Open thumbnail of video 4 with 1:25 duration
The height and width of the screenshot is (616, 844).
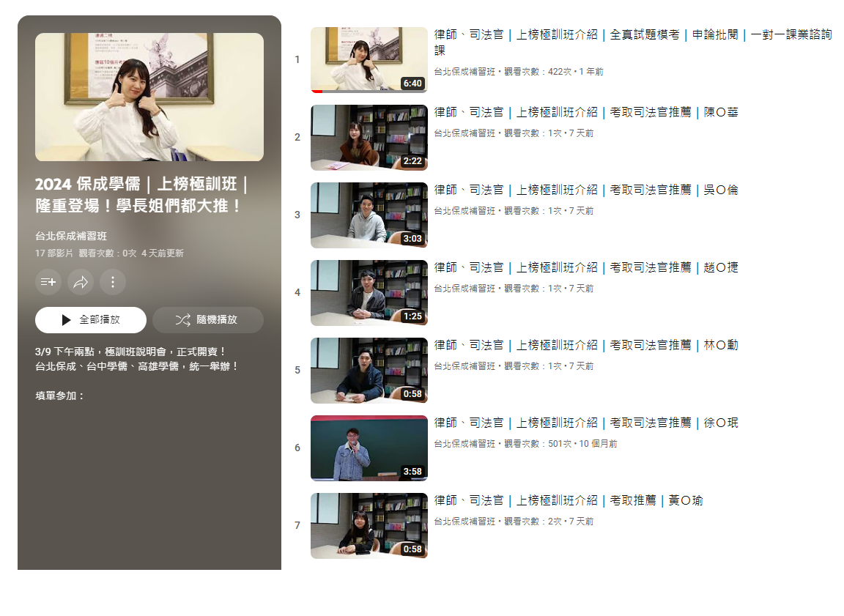pos(369,293)
